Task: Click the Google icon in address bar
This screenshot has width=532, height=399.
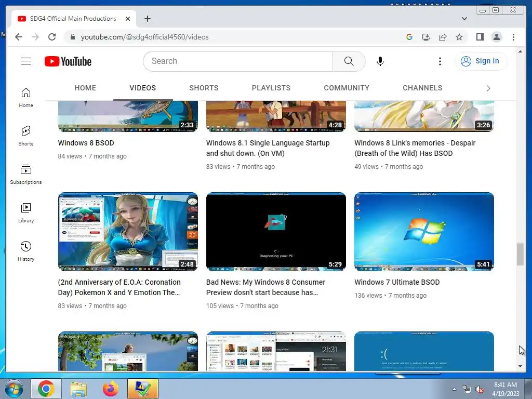Action: (409, 37)
